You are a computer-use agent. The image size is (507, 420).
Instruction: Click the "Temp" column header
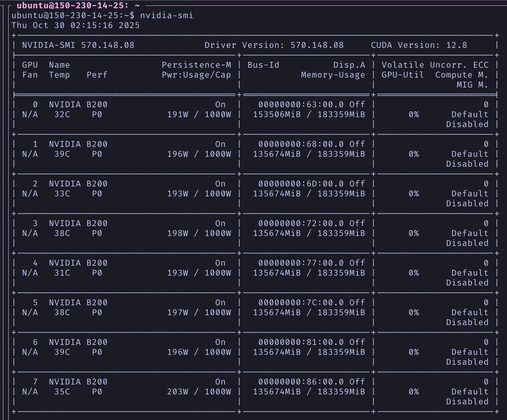(59, 75)
